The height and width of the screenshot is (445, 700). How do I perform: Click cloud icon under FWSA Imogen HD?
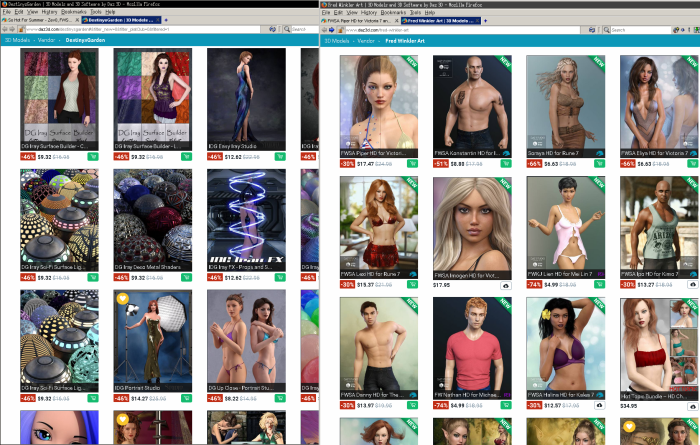pos(506,286)
